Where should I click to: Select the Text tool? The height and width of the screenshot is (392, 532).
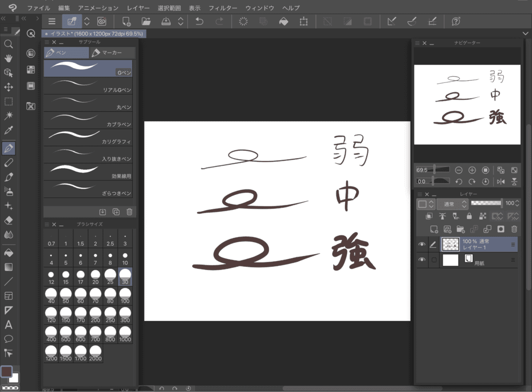[9, 325]
